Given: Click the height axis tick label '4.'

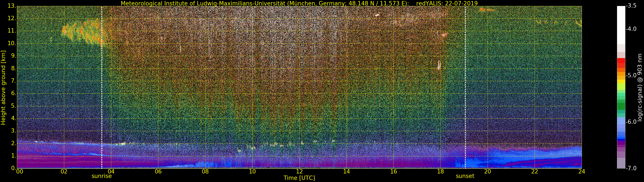Looking at the screenshot, I should pyautogui.click(x=13, y=118).
